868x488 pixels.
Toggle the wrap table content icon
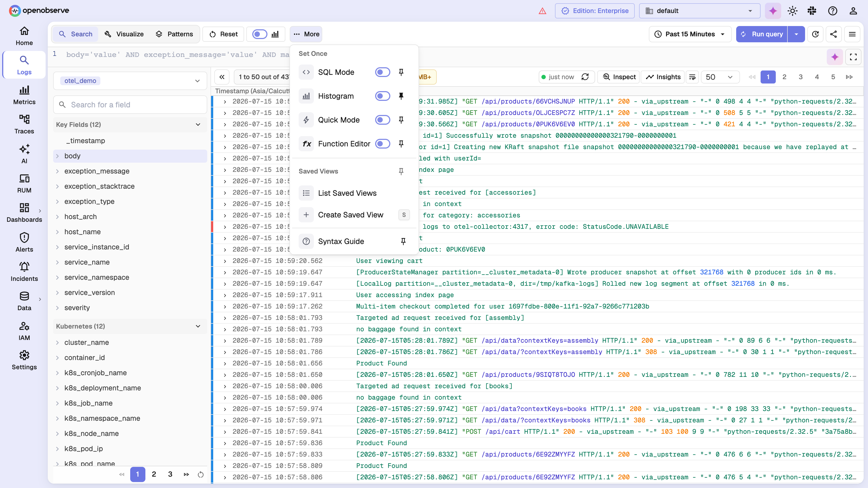(692, 77)
